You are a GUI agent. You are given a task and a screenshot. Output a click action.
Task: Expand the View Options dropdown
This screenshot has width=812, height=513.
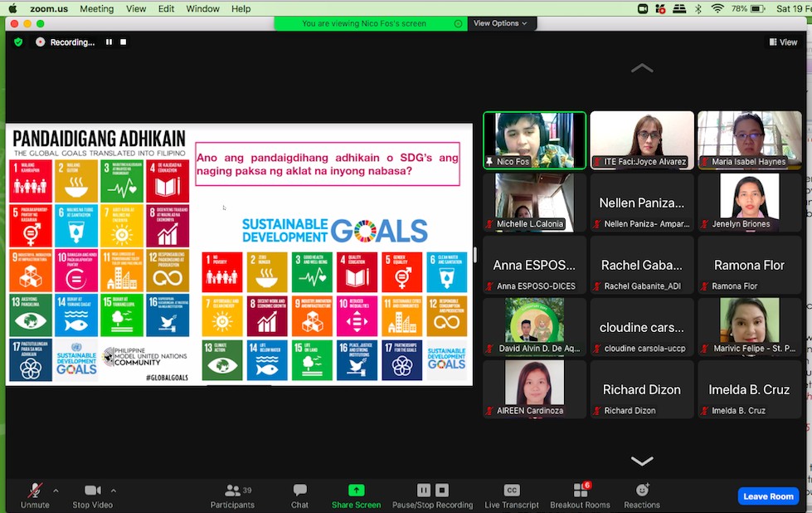(x=500, y=23)
